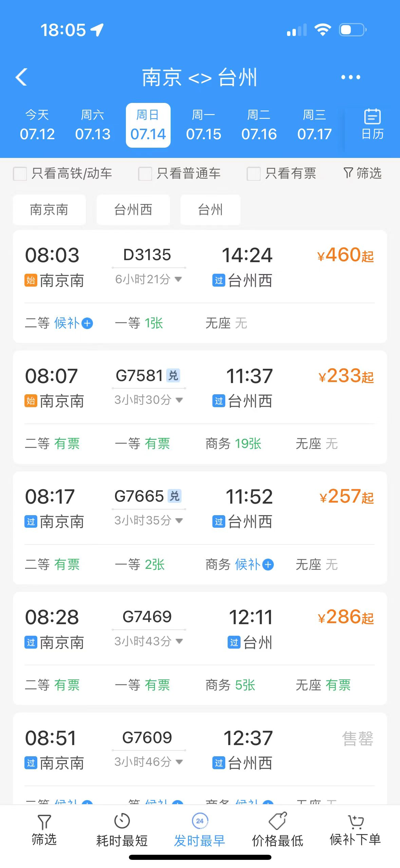Open the G7665 train card at 08:17

(199, 509)
